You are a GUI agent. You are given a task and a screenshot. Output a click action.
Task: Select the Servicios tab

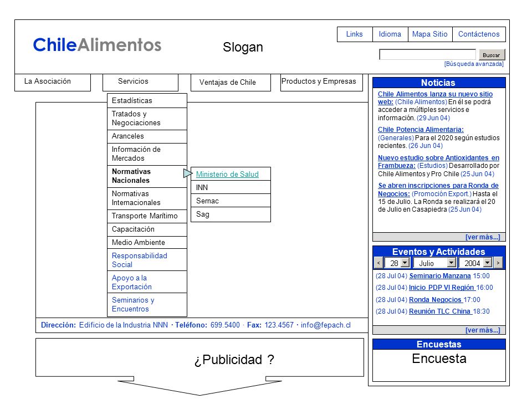[x=140, y=82]
